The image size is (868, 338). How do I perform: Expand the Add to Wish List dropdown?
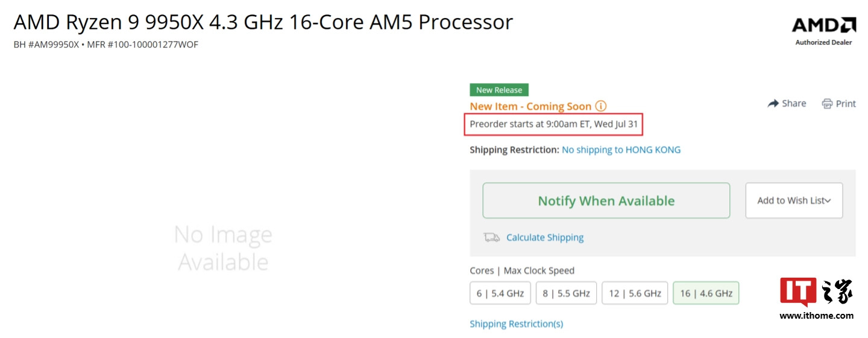click(x=794, y=200)
